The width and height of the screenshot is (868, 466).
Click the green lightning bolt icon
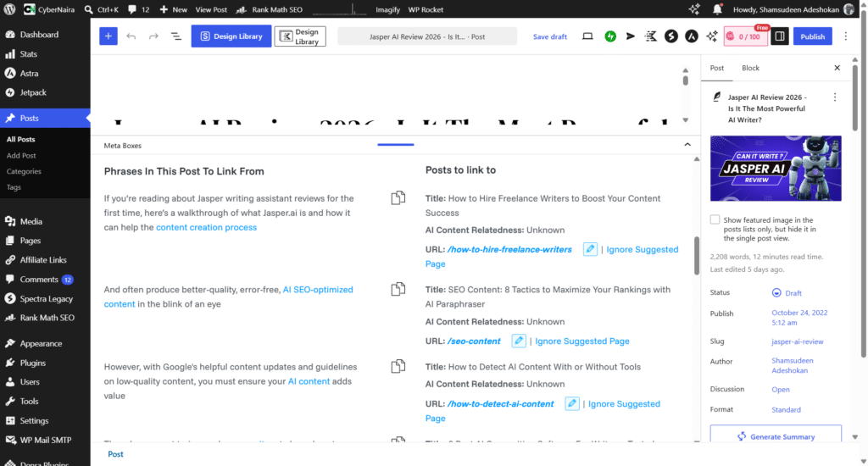[610, 36]
